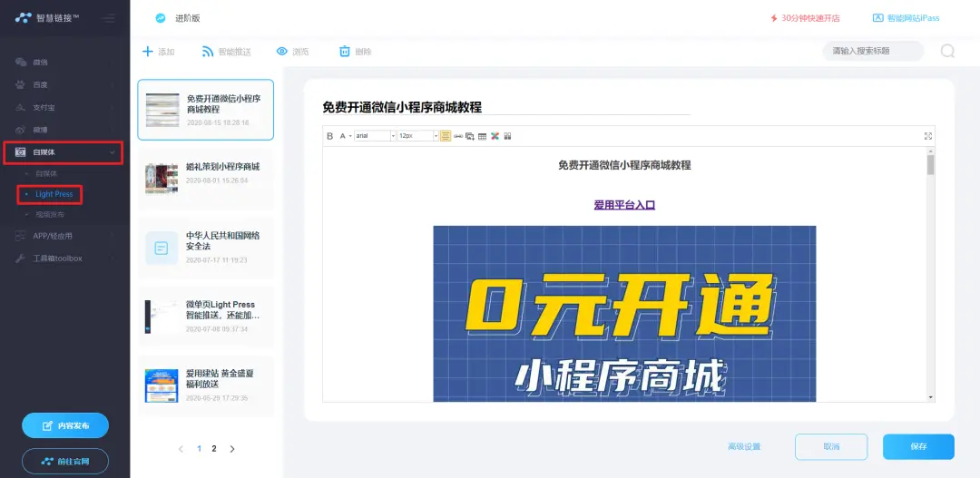The width and height of the screenshot is (980, 478).
Task: Click the editor vertical scrollbar thumb
Action: click(929, 164)
